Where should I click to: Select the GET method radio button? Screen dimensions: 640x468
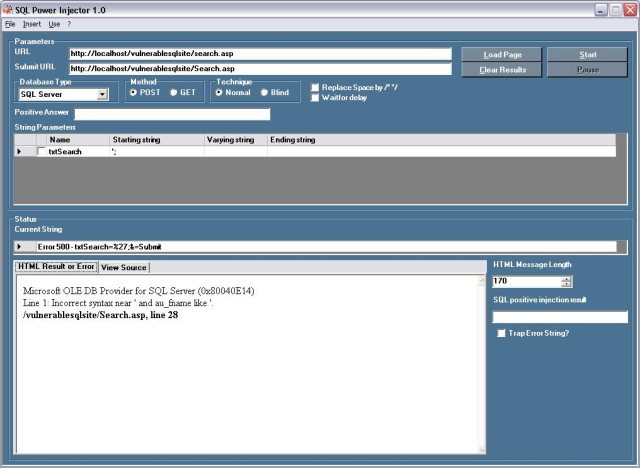tap(173, 93)
